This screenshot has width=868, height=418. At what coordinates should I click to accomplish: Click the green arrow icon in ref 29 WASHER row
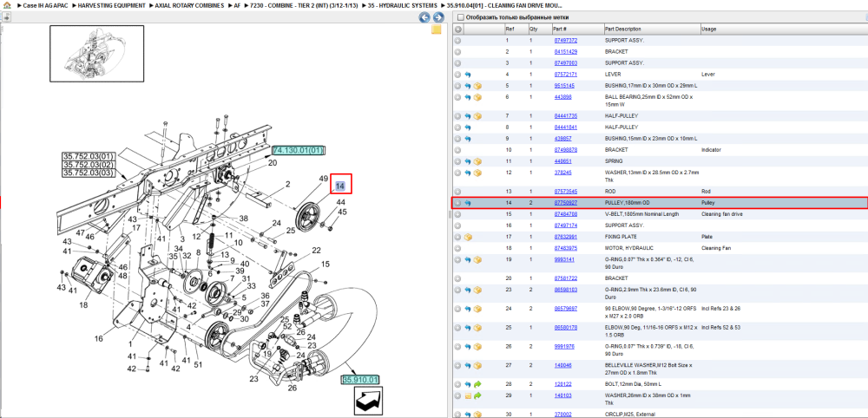pos(477,395)
